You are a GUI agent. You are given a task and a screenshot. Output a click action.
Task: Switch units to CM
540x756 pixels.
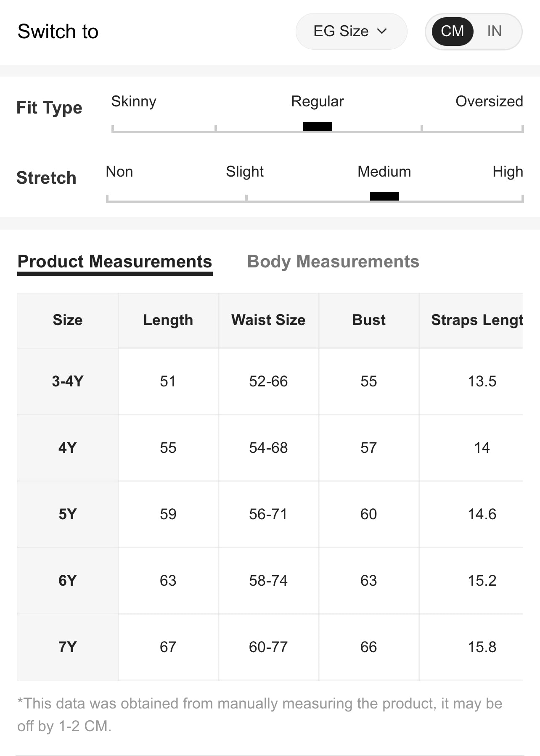(452, 31)
